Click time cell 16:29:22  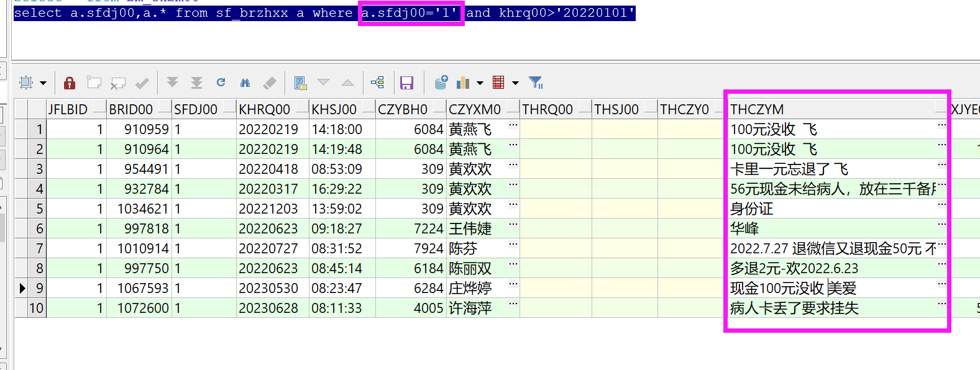(342, 189)
